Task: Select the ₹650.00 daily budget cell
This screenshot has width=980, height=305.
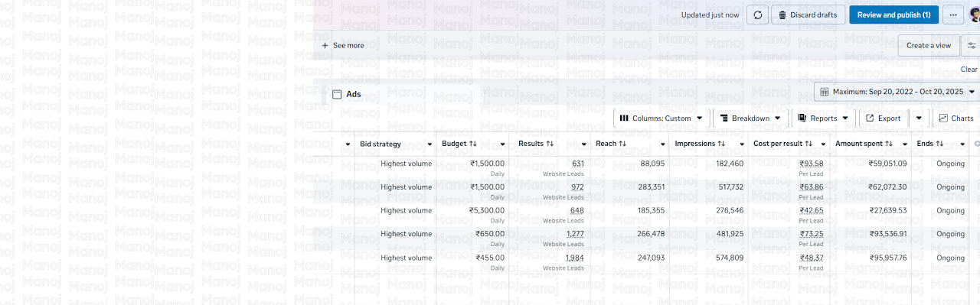Action: click(x=490, y=234)
